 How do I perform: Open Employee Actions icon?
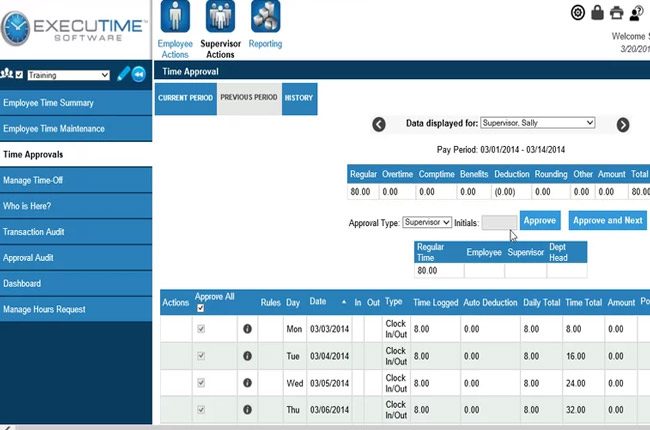pyautogui.click(x=175, y=17)
